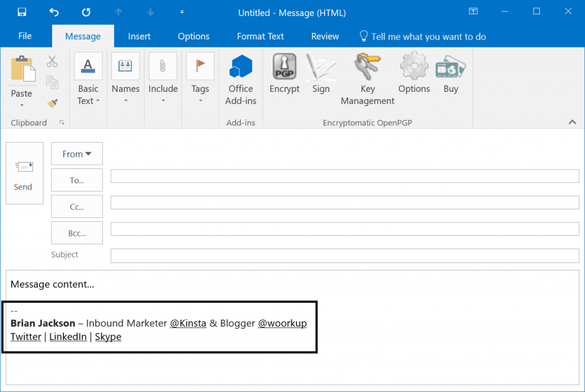Collapse the ribbon with the chevron
Image resolution: width=585 pixels, height=392 pixels.
click(x=572, y=122)
